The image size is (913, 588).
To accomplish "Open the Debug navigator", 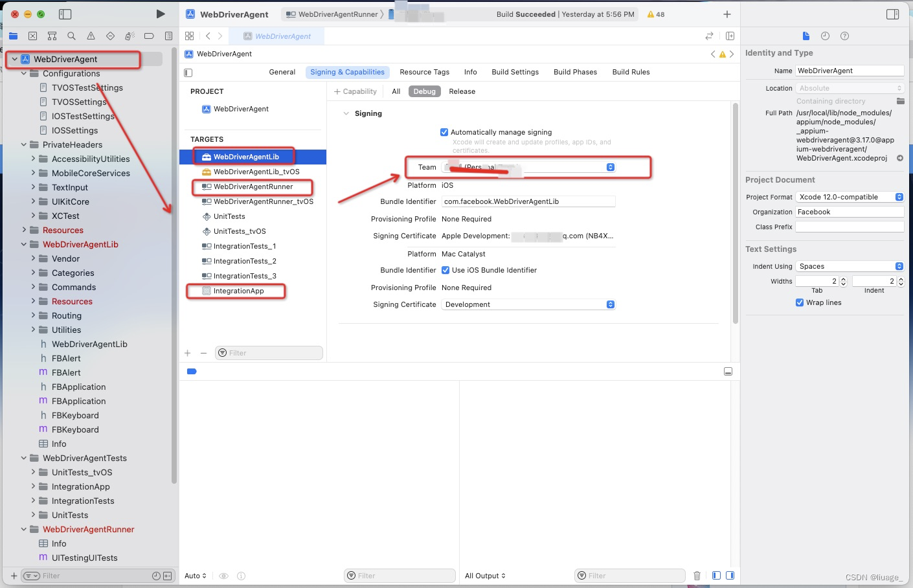I will click(x=130, y=36).
